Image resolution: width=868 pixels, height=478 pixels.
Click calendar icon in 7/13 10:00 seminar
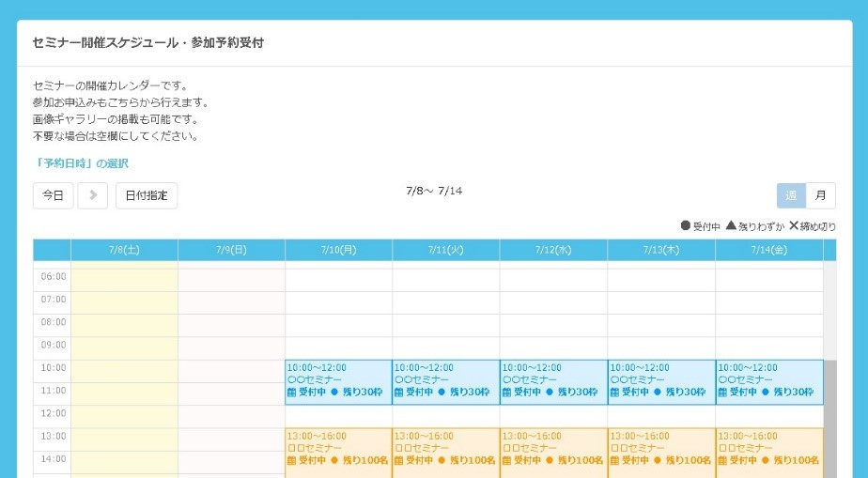pos(613,393)
